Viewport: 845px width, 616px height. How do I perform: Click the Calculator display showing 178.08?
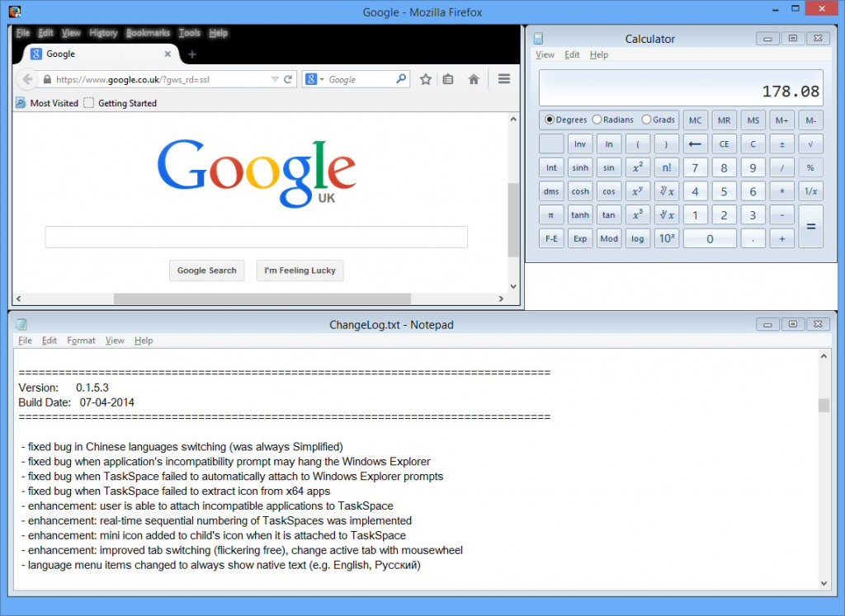pyautogui.click(x=681, y=87)
